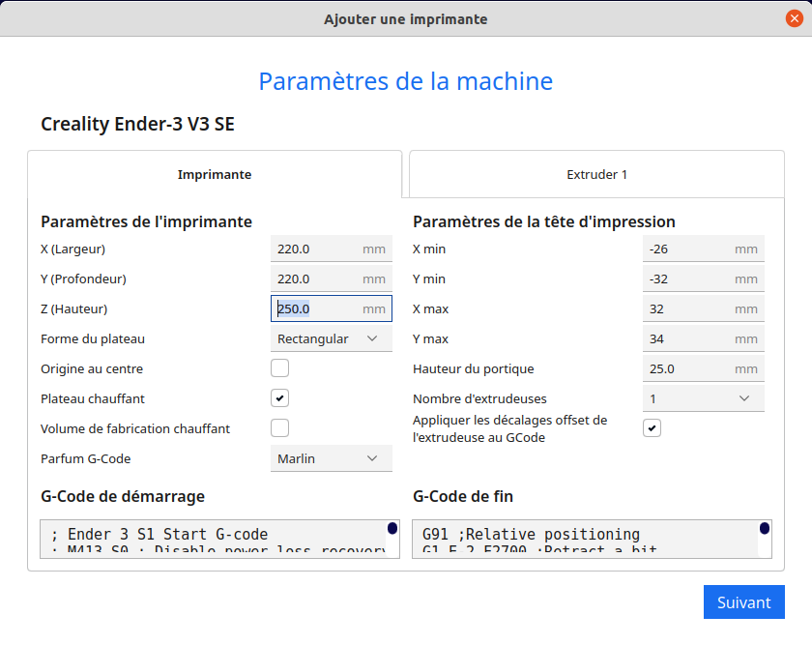
Task: Enable the Origine au centre checkbox
Action: 280,368
